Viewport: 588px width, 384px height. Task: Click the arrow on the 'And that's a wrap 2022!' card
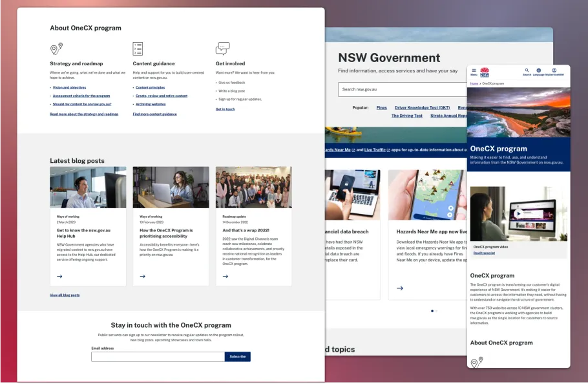225,276
